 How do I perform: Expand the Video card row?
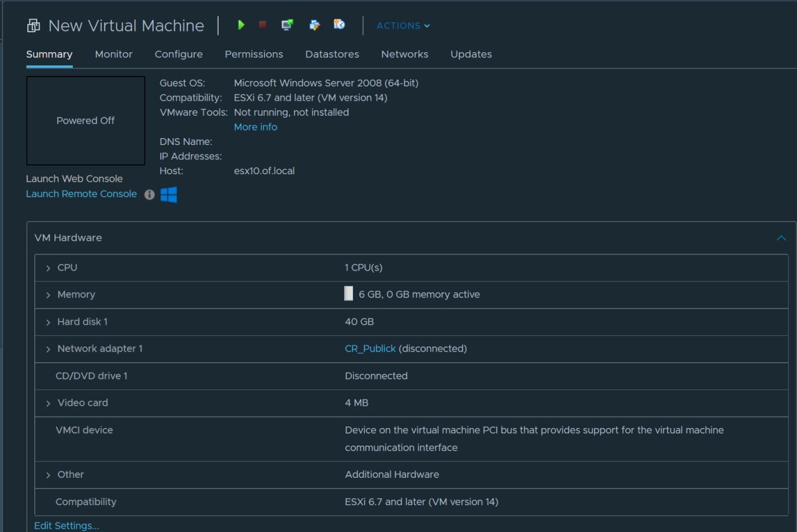[x=48, y=403]
